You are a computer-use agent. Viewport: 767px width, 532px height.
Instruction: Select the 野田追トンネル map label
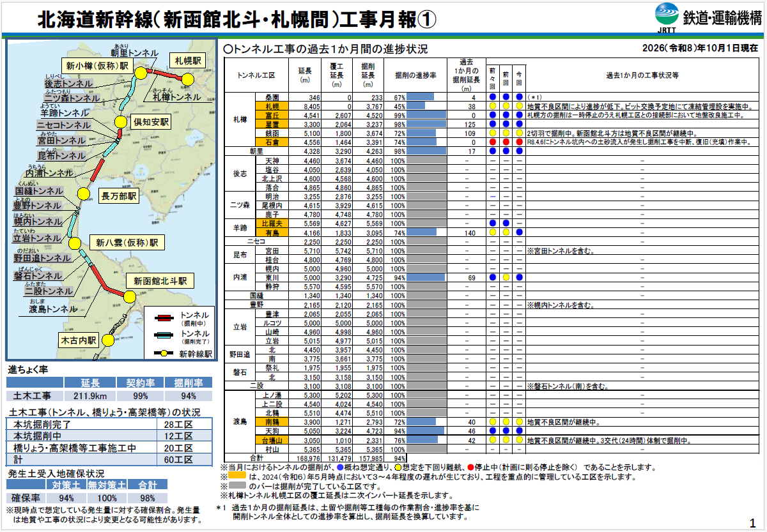[x=42, y=258]
